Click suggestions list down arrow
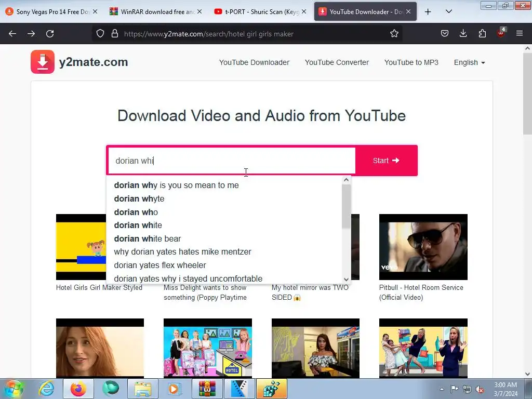Viewport: 532px width, 399px height. click(x=346, y=280)
